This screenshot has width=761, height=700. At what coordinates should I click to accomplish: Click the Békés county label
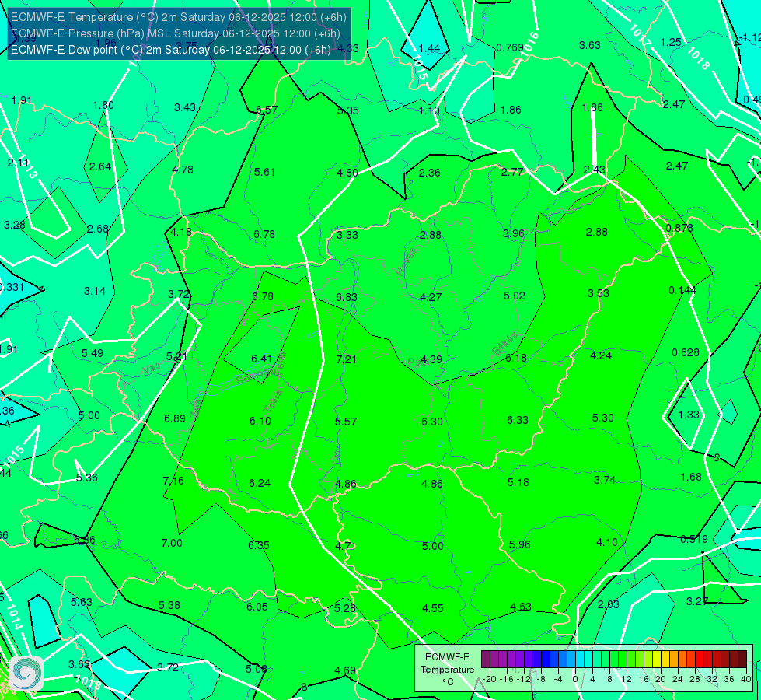(x=504, y=344)
